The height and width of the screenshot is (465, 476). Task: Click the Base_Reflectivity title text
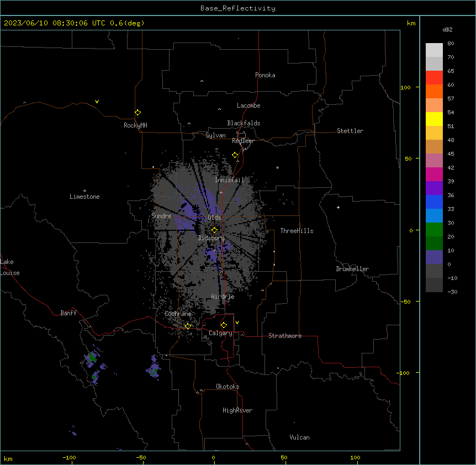(x=237, y=8)
